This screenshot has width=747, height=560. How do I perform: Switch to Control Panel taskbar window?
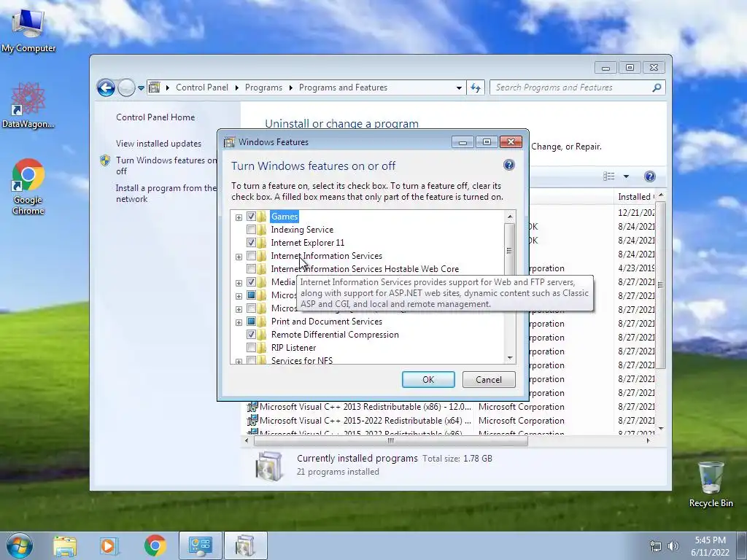(200, 546)
